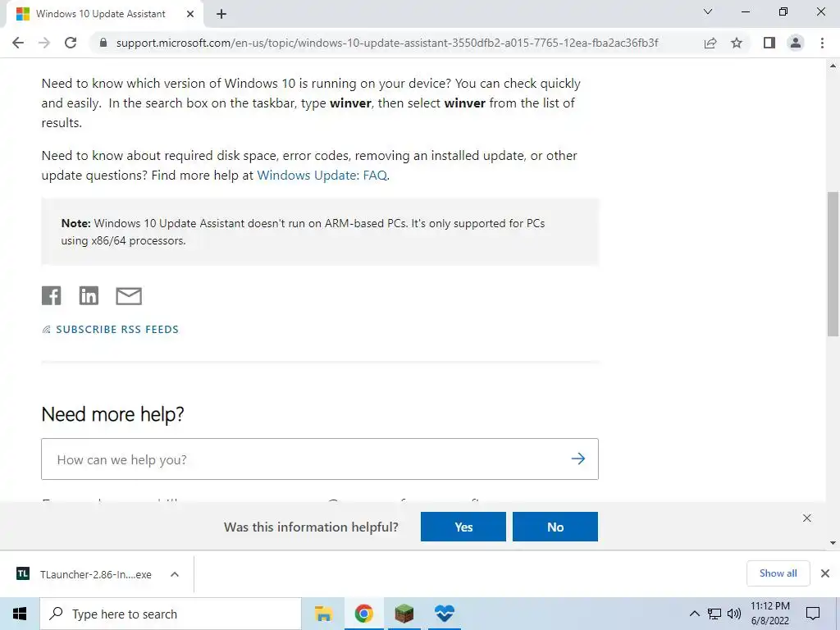Viewport: 840px width, 630px height.
Task: Show hidden system tray icons
Action: [694, 614]
